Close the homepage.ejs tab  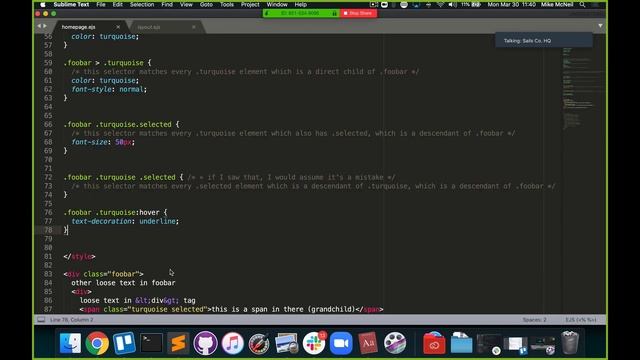[x=118, y=27]
